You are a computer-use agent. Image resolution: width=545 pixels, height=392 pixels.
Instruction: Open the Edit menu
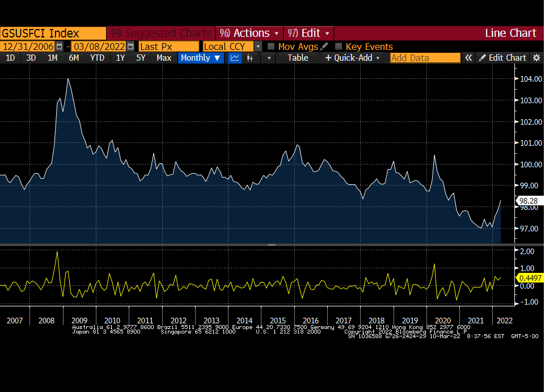309,33
